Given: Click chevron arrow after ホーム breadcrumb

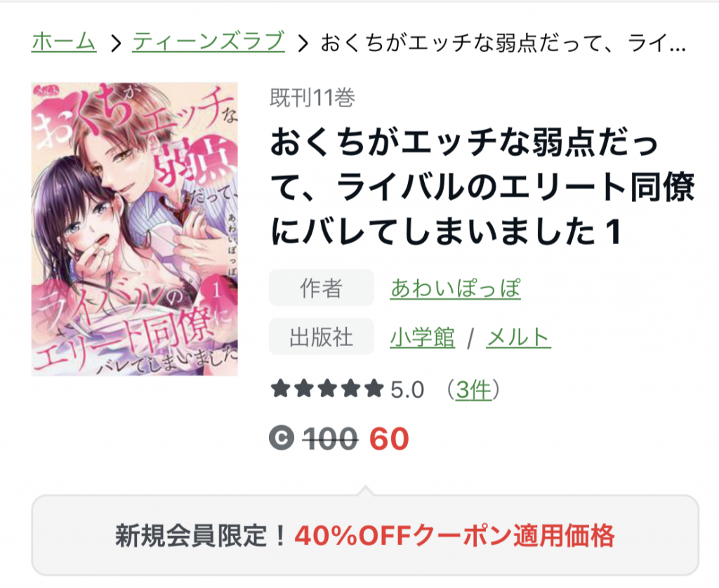Looking at the screenshot, I should click(x=115, y=43).
